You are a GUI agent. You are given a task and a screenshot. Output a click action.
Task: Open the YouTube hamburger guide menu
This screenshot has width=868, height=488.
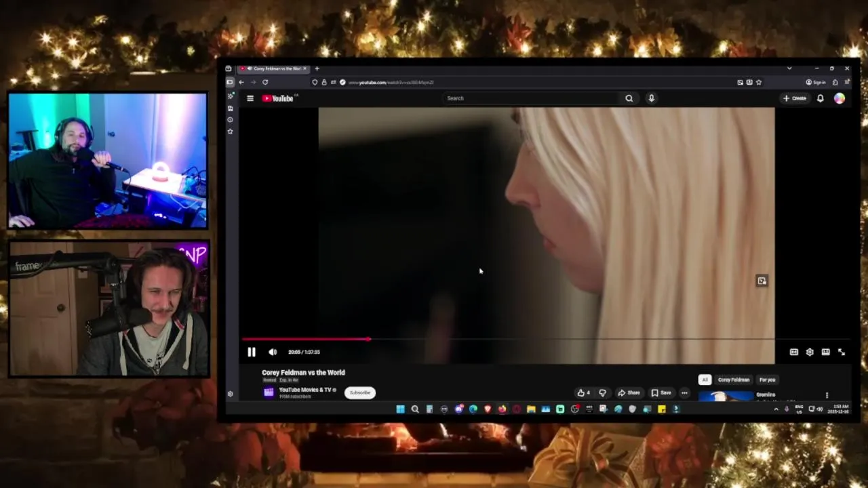pyautogui.click(x=250, y=98)
